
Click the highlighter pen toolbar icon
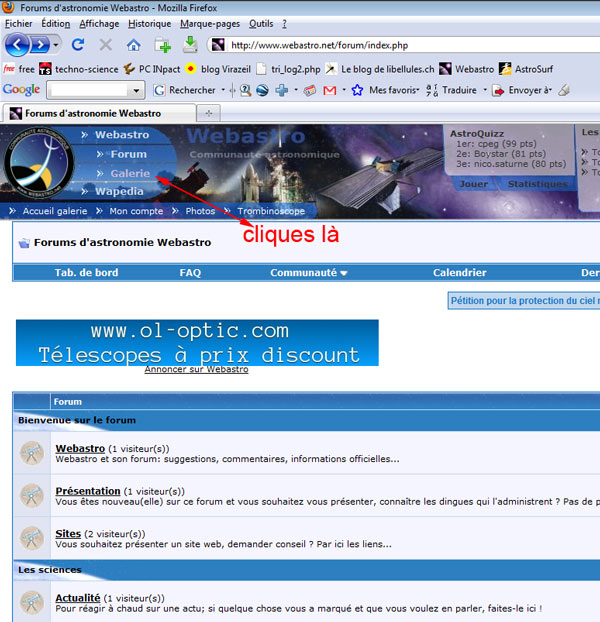[564, 90]
